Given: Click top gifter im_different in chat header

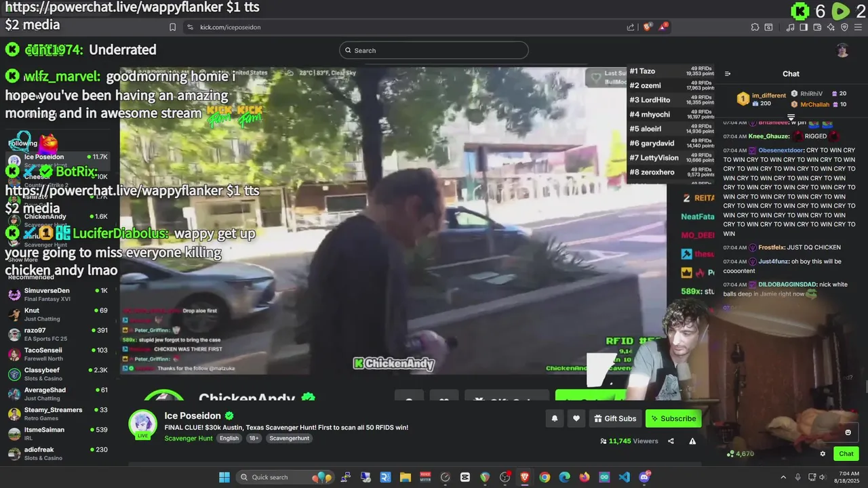Looking at the screenshot, I should click(x=769, y=96).
